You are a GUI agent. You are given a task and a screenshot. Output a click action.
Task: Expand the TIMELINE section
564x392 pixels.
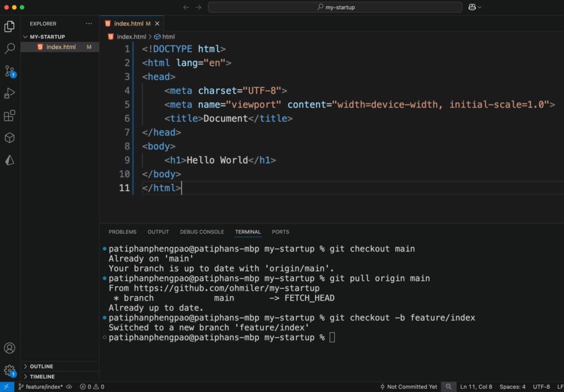42,377
